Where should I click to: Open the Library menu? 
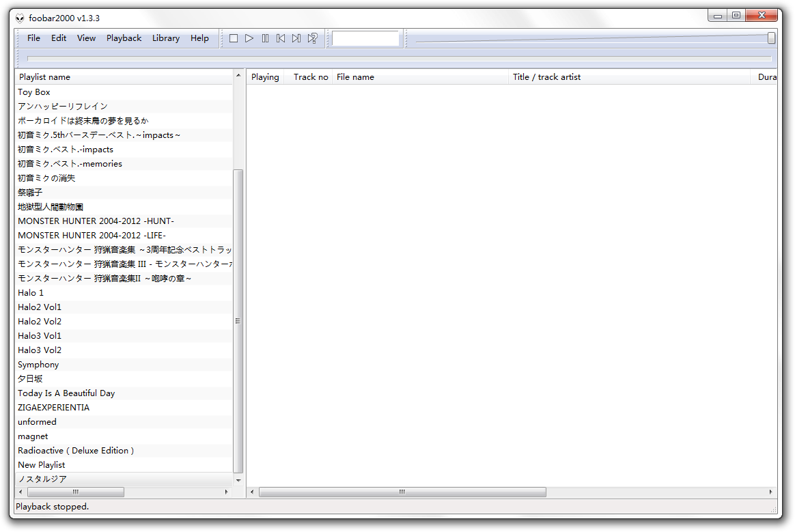coord(166,38)
